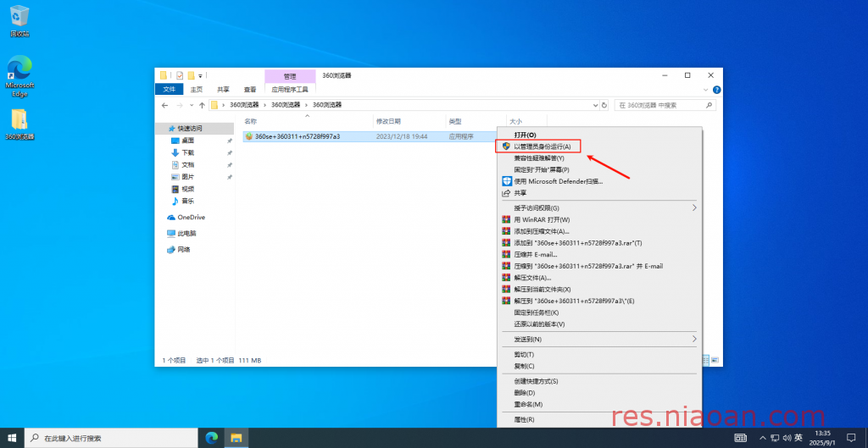The image size is (868, 448).
Task: Click the properties checkmark quick access icon
Action: coord(180,75)
